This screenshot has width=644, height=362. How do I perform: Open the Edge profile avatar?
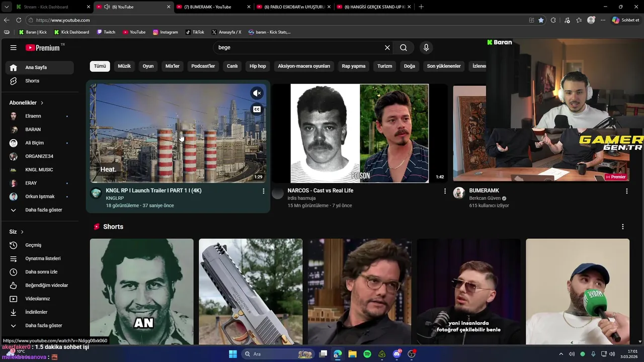click(x=591, y=20)
